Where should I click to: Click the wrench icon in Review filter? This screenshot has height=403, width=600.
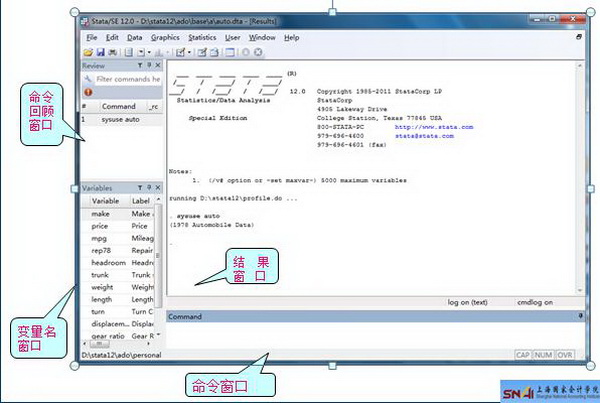click(88, 78)
